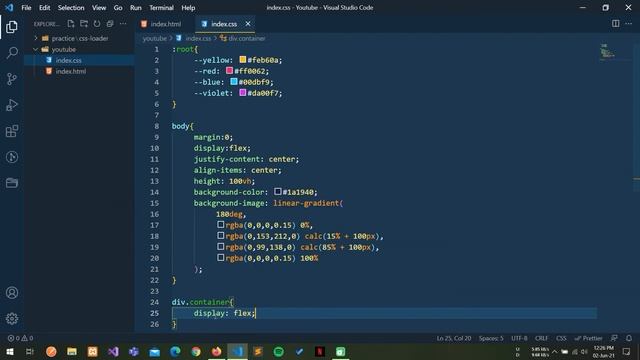Screen dimensions: 640x360
Task: Open Firefox from the taskbar
Action: 216,351
